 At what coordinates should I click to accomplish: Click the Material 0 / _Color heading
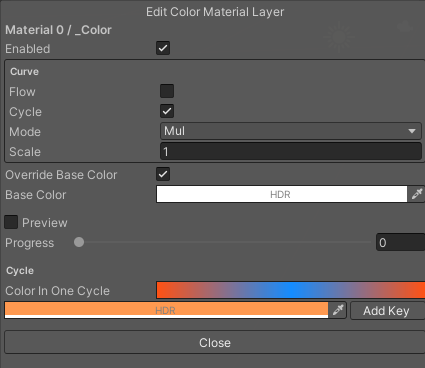[x=58, y=30]
